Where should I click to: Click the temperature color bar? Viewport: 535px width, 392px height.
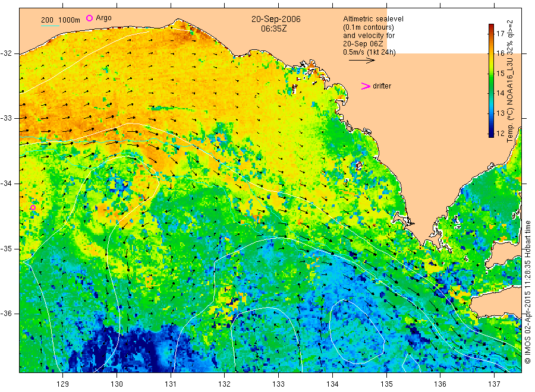(491, 80)
